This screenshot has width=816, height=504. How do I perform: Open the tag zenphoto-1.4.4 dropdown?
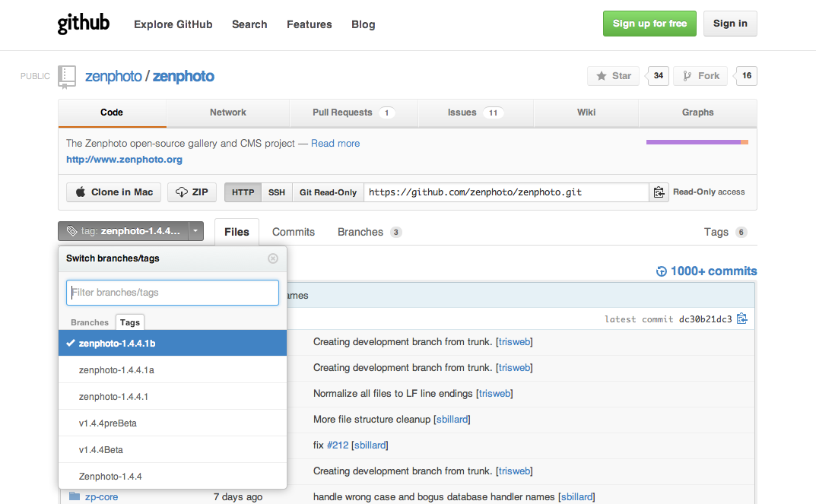tap(131, 231)
